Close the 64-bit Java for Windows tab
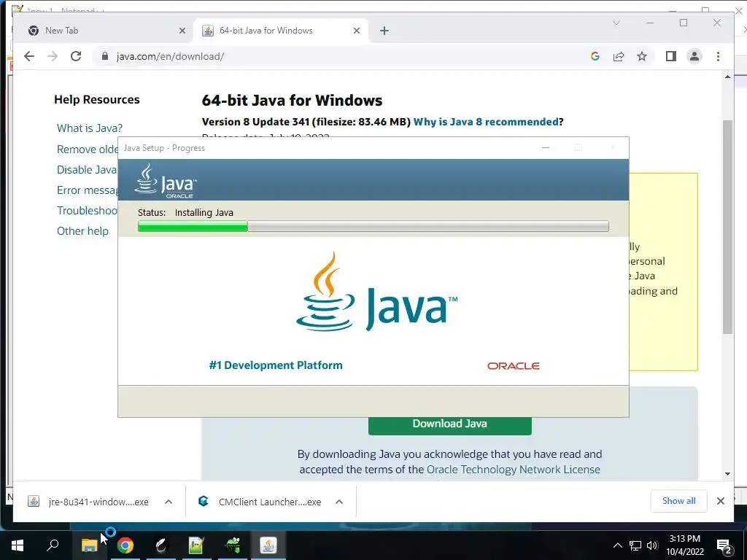Image resolution: width=747 pixels, height=560 pixels. click(356, 31)
